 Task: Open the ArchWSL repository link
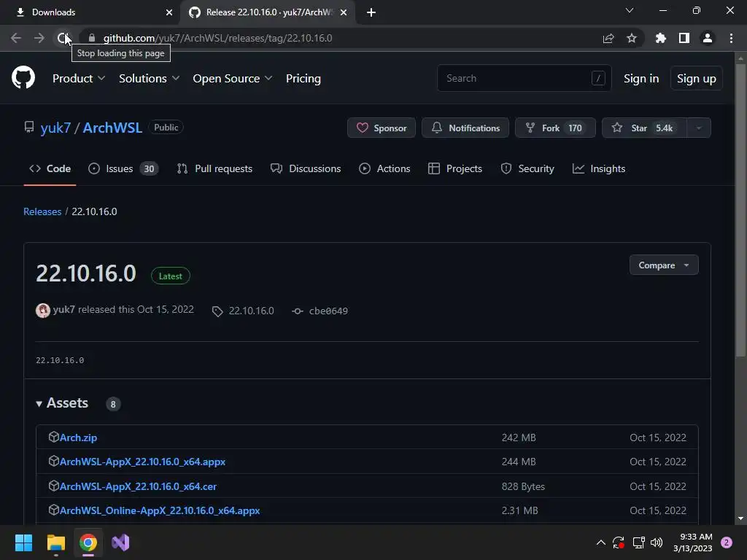coord(112,128)
